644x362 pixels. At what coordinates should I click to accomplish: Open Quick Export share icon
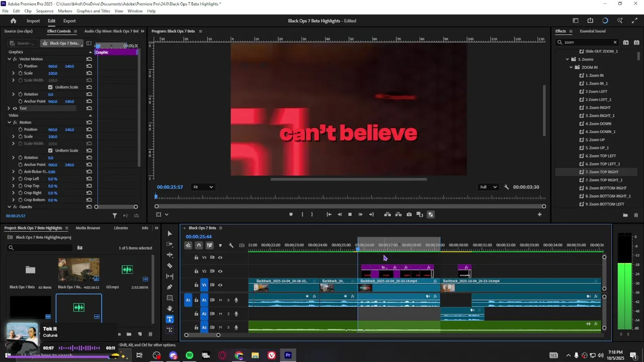(590, 21)
